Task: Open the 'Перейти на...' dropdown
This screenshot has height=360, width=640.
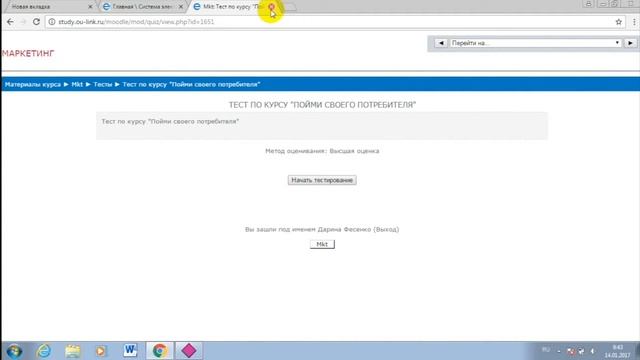Action: (x=536, y=43)
